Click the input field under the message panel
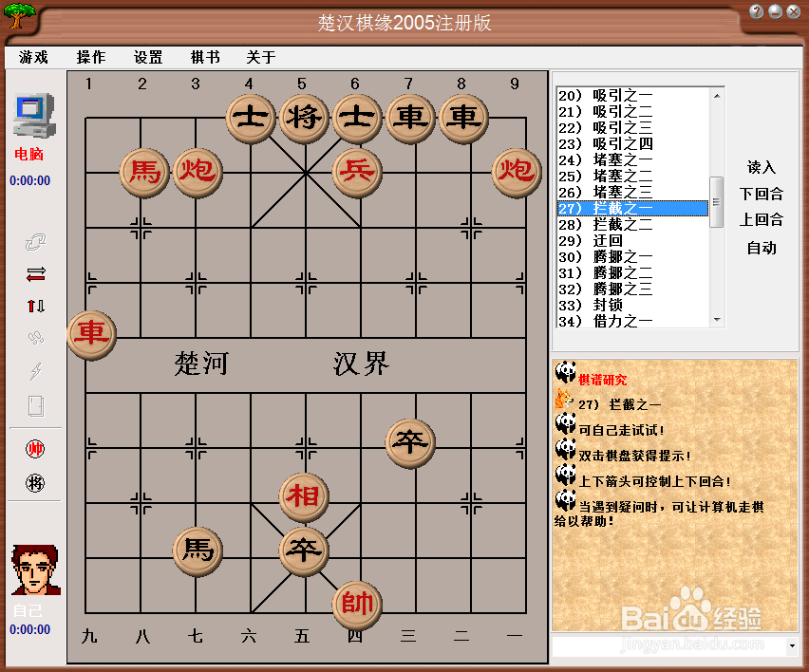 pyautogui.click(x=668, y=645)
